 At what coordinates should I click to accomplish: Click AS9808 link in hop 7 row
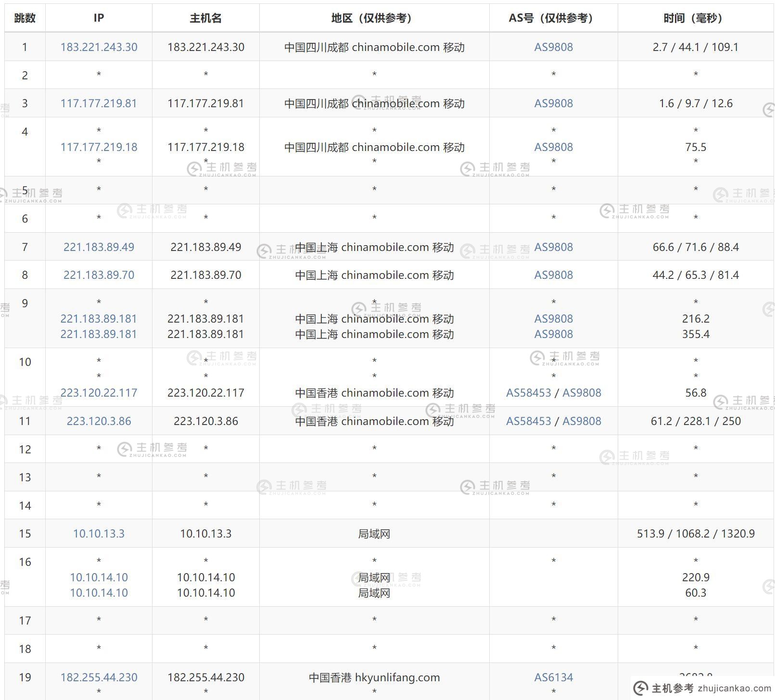pos(553,247)
